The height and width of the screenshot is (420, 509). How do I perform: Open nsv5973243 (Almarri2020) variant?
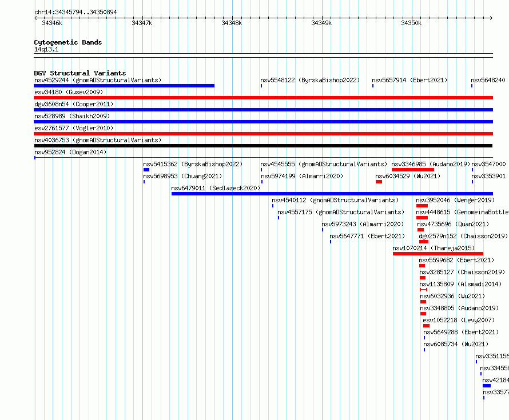[x=363, y=224]
